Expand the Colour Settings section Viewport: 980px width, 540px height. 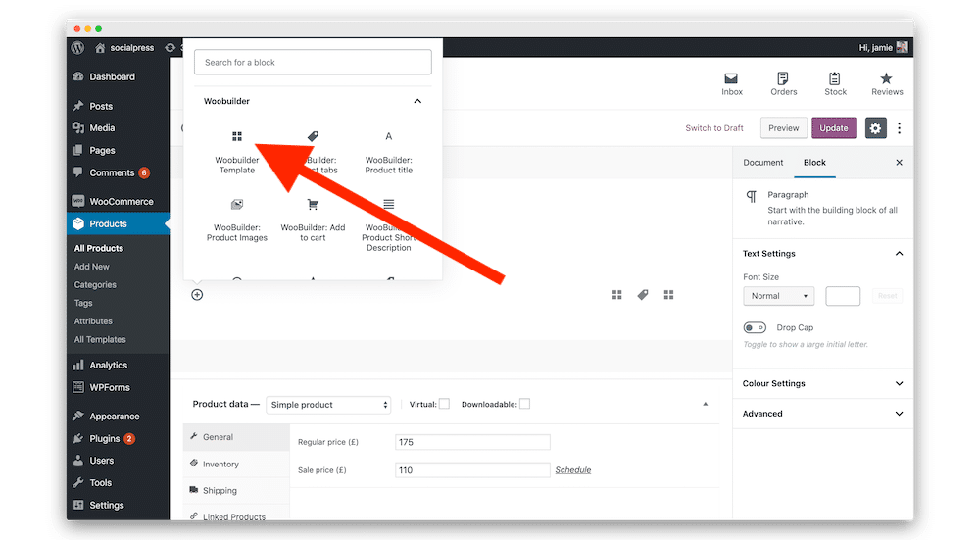[822, 384]
